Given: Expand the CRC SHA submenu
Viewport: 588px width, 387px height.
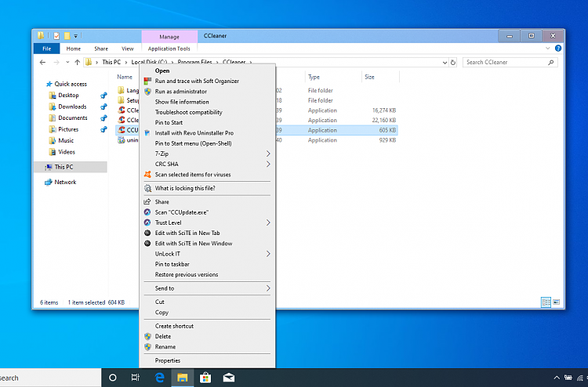Looking at the screenshot, I should click(207, 164).
